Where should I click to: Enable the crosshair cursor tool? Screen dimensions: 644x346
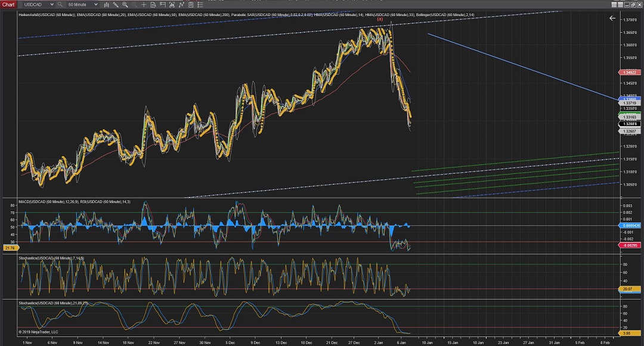point(145,4)
